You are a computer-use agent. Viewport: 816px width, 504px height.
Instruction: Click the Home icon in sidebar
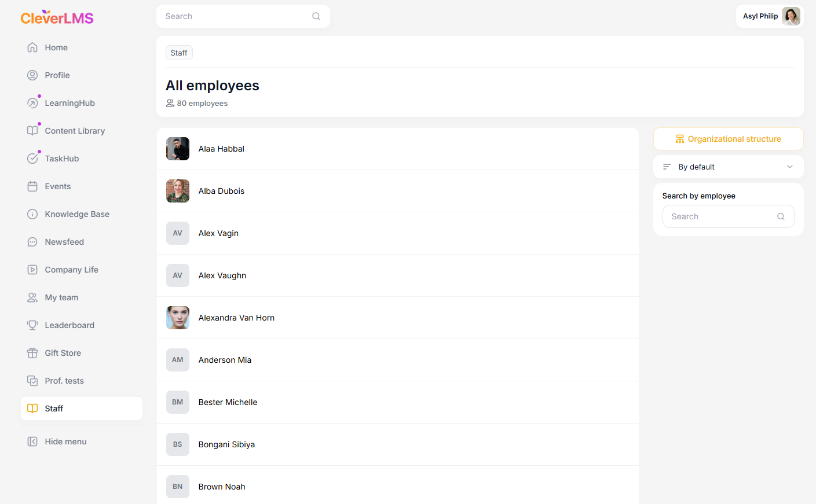click(32, 47)
